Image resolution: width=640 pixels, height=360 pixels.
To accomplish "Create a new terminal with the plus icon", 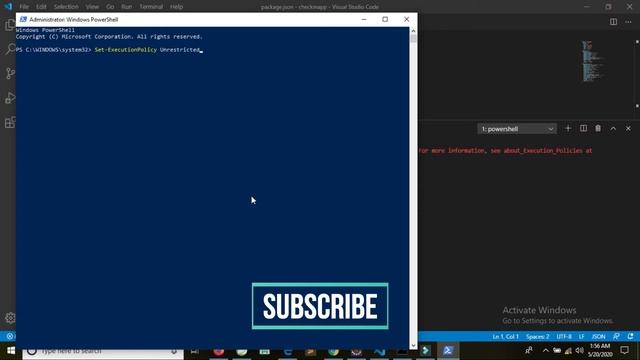I will coord(568,129).
